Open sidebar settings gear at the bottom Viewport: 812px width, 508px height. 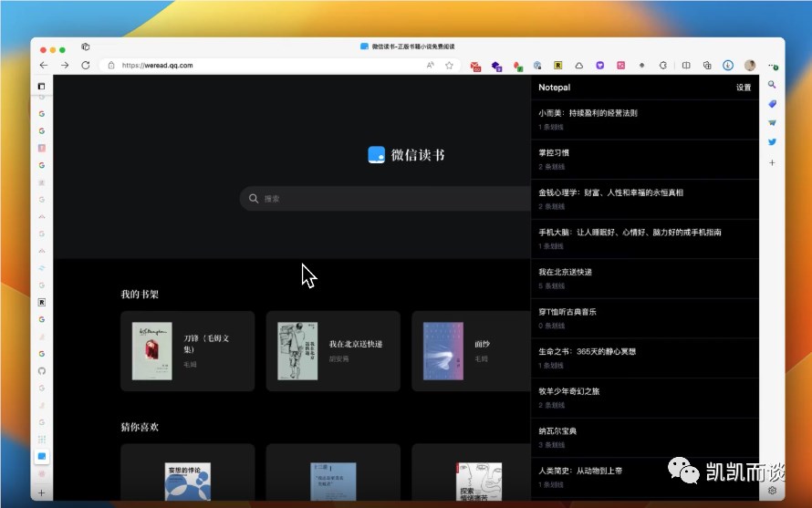[772, 491]
